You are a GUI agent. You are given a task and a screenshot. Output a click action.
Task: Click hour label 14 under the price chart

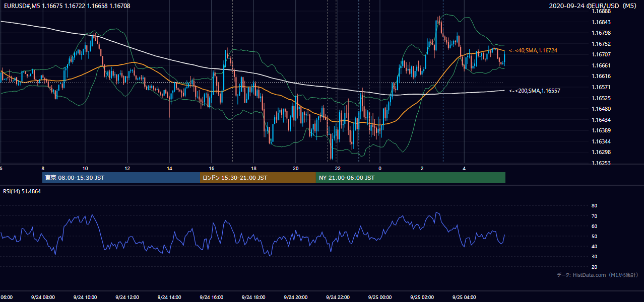[169, 168]
